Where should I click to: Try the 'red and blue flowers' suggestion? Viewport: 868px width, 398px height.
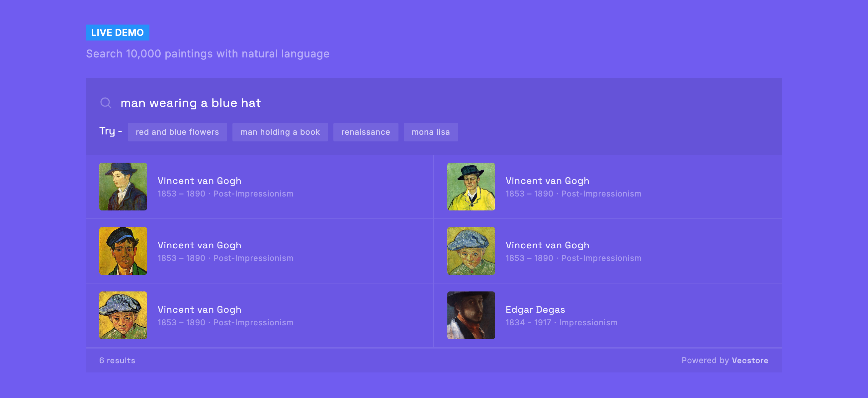(177, 132)
